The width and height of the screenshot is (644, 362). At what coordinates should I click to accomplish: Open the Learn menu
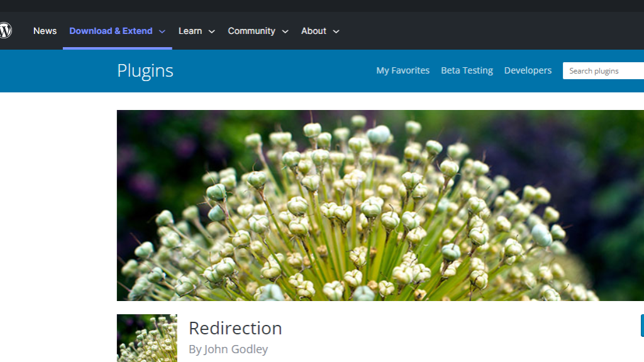(190, 31)
